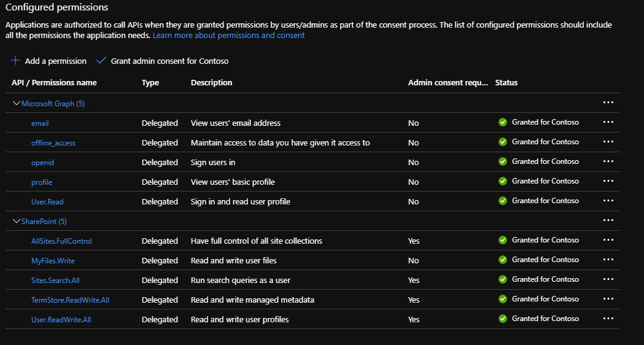The image size is (644, 345).
Task: Collapse the SharePoint permissions group
Action: coord(17,221)
